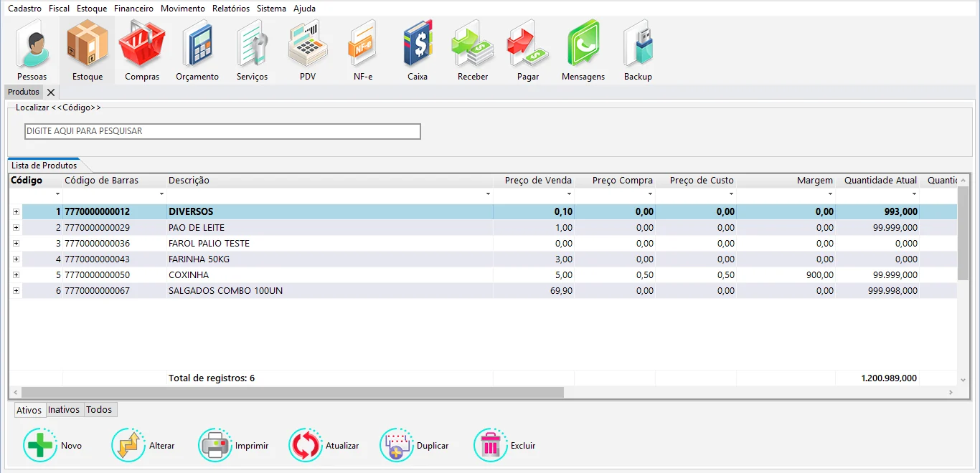Click the Atualizar refresh button

pyautogui.click(x=324, y=446)
